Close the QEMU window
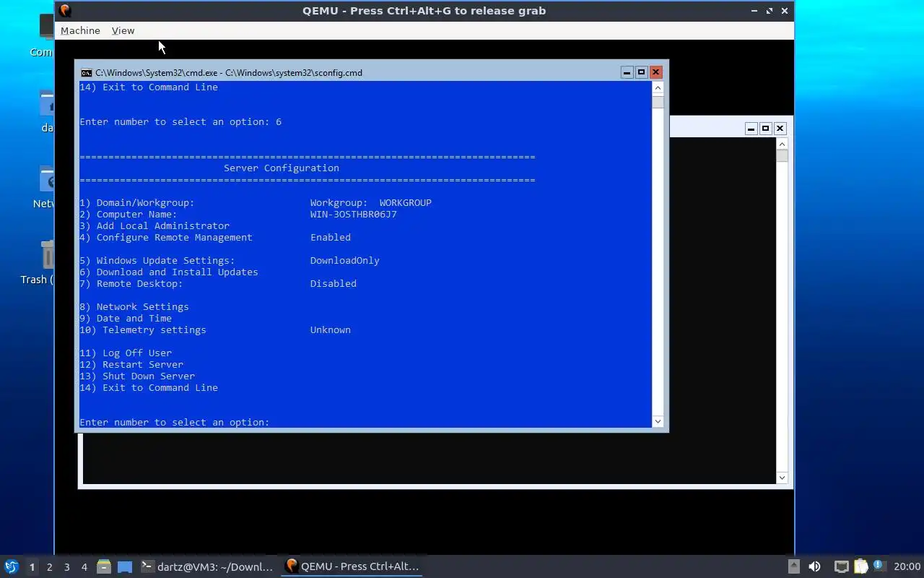 tap(785, 11)
